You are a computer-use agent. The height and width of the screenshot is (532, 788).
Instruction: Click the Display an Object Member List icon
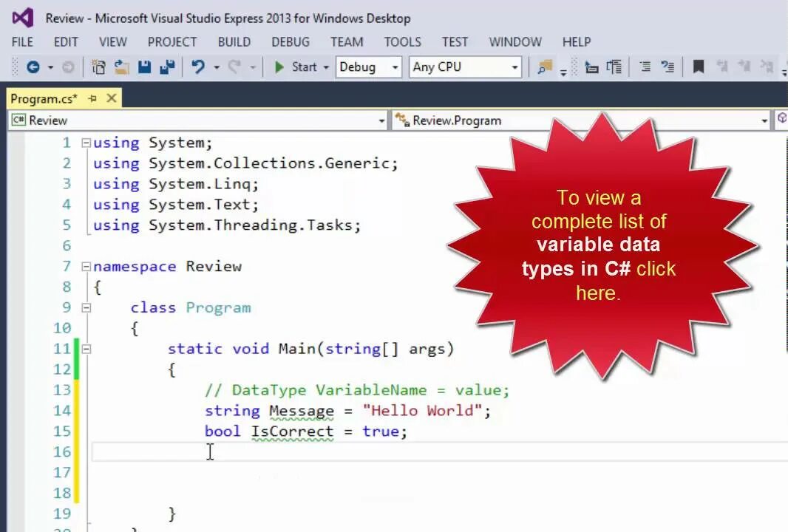pos(592,66)
